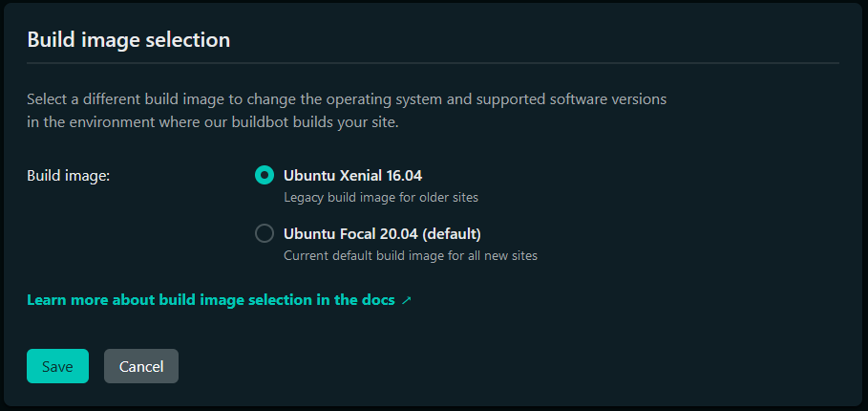The height and width of the screenshot is (411, 868).
Task: Select the Ubuntu Xenial 16.04 radio button
Action: pos(265,176)
